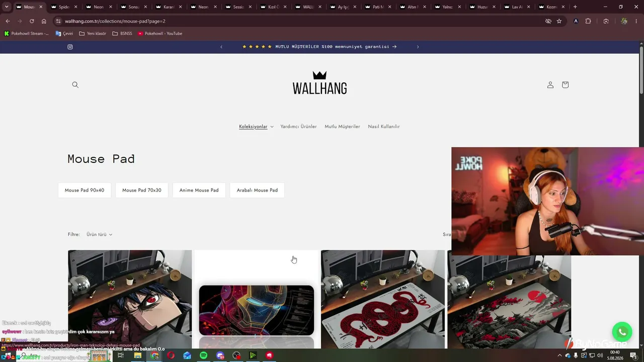
Task: Open Pokehowll Stream bookmark
Action: click(x=26, y=34)
